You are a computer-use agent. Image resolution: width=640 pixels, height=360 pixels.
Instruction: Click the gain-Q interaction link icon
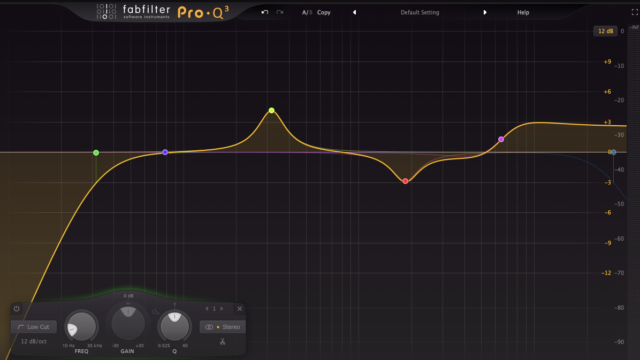tap(156, 312)
